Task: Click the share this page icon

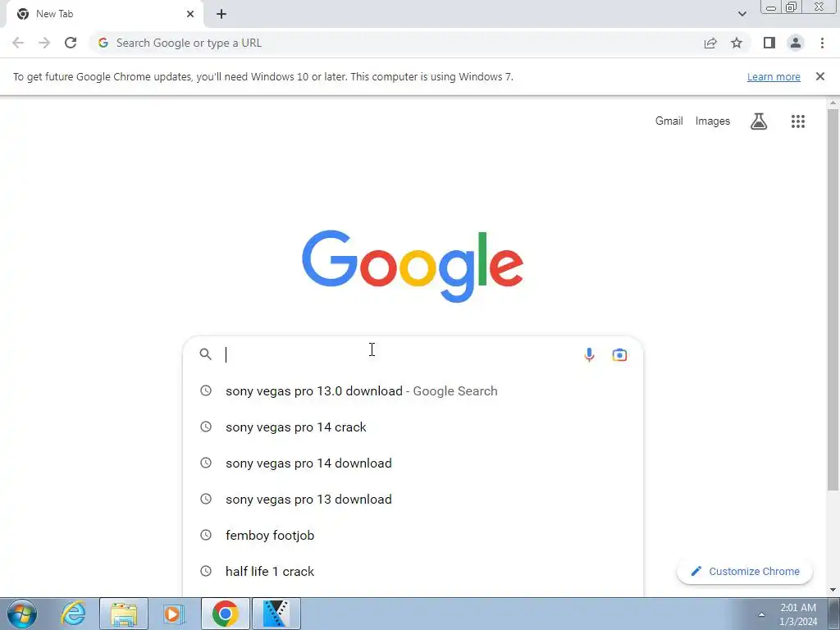Action: click(x=710, y=43)
